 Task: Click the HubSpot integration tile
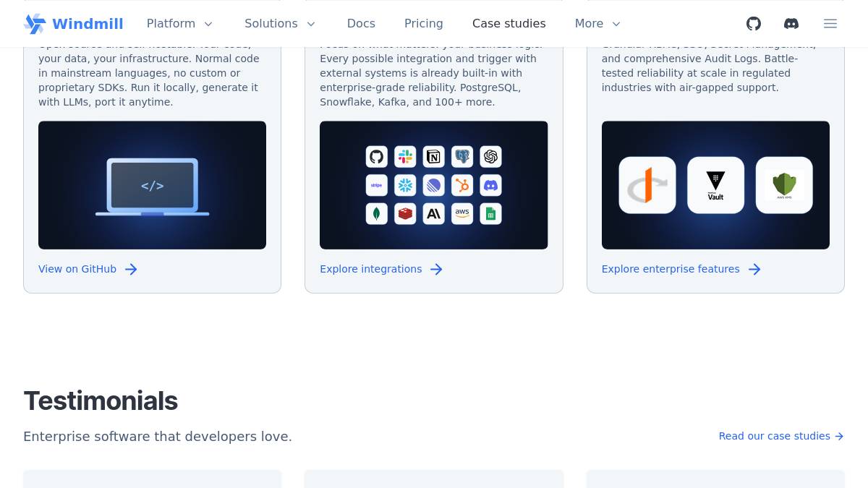click(462, 185)
